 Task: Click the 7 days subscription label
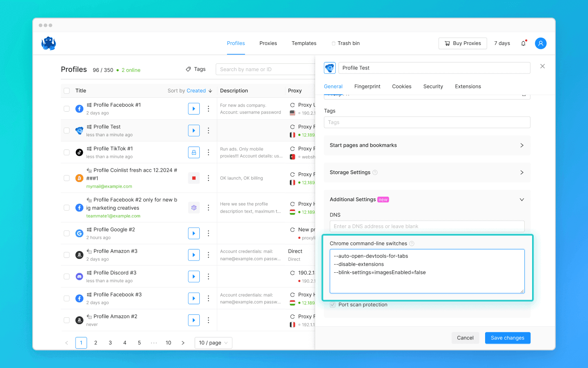pyautogui.click(x=502, y=43)
